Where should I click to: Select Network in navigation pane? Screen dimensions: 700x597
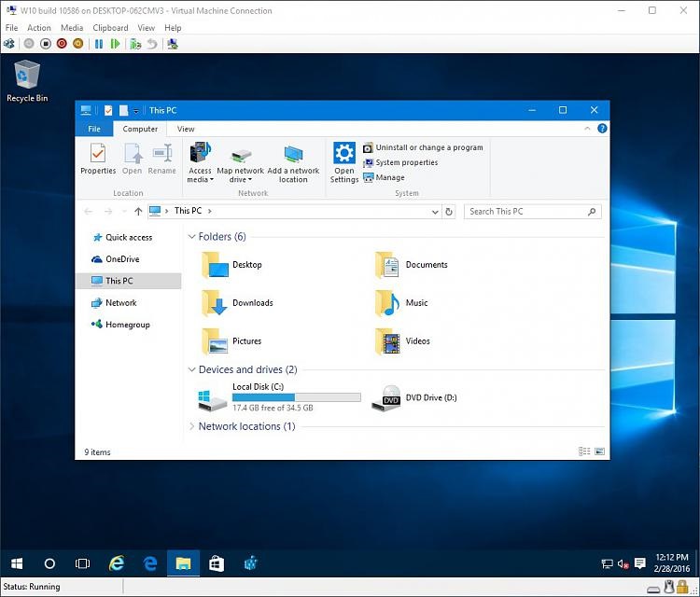[120, 303]
